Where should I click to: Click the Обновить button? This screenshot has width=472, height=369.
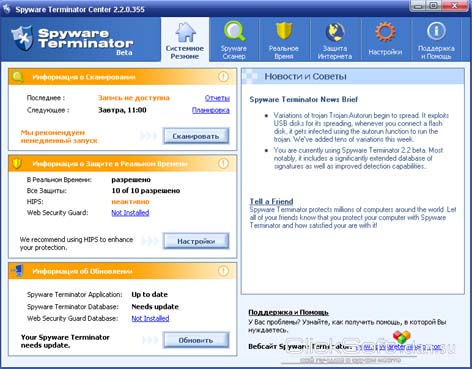[x=196, y=340]
